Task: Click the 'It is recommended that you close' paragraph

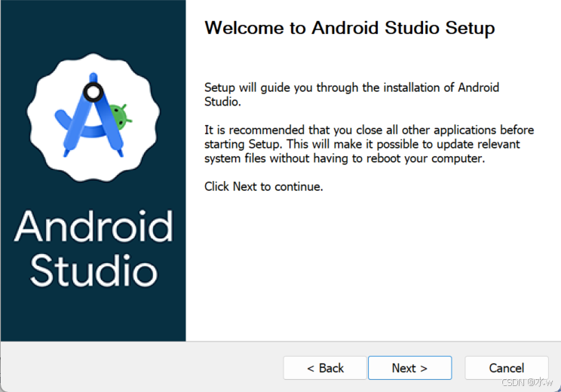Action: 369,144
